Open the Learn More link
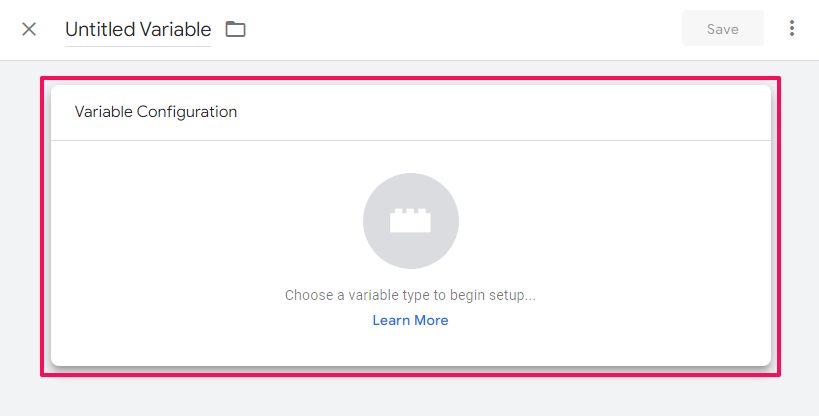The width and height of the screenshot is (819, 416). [x=411, y=320]
